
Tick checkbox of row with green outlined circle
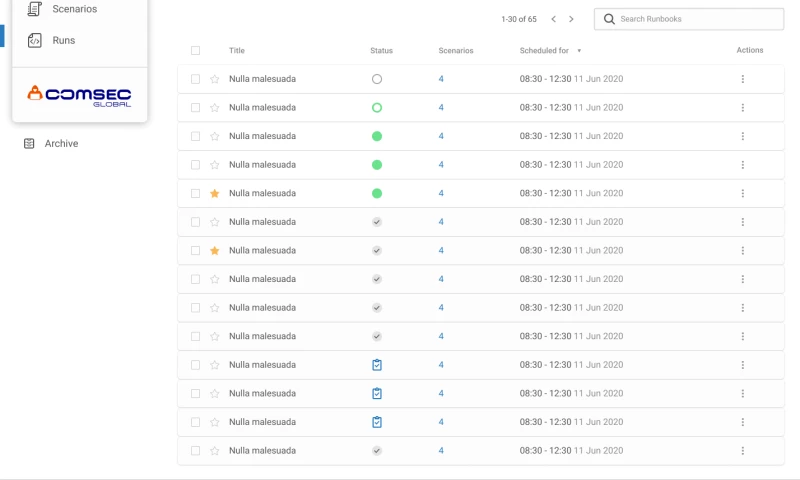195,108
